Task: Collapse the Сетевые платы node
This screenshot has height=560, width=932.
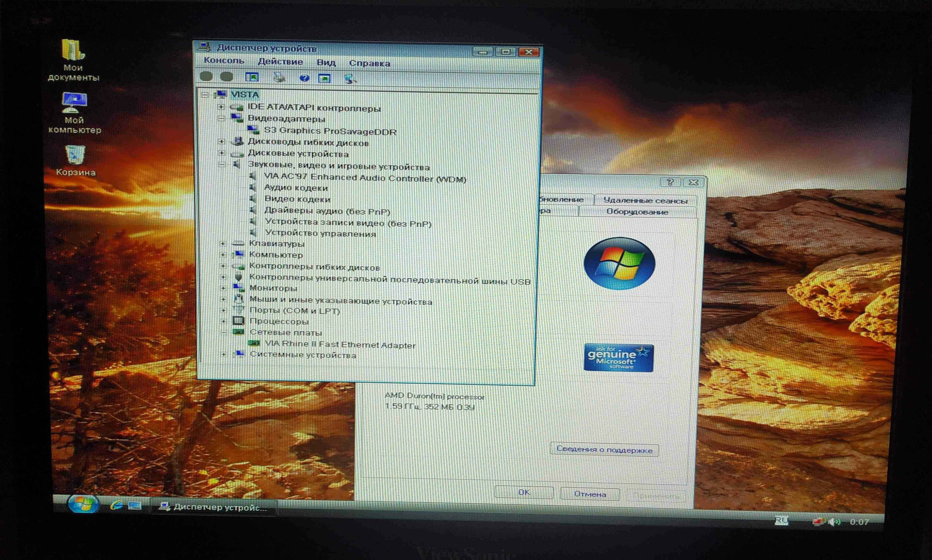Action: (224, 332)
